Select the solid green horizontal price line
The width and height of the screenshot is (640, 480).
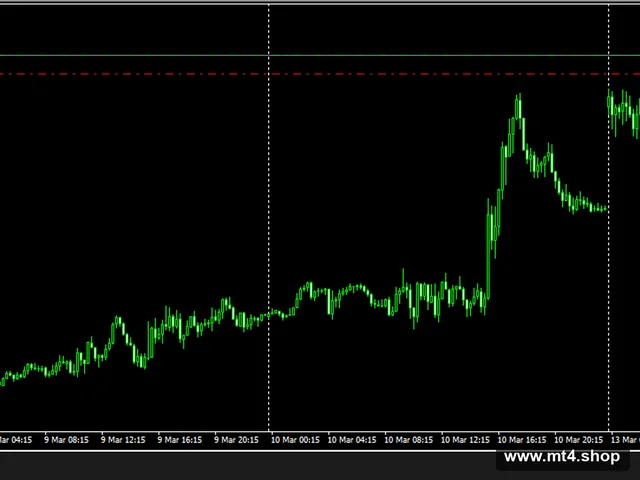[x=320, y=55]
